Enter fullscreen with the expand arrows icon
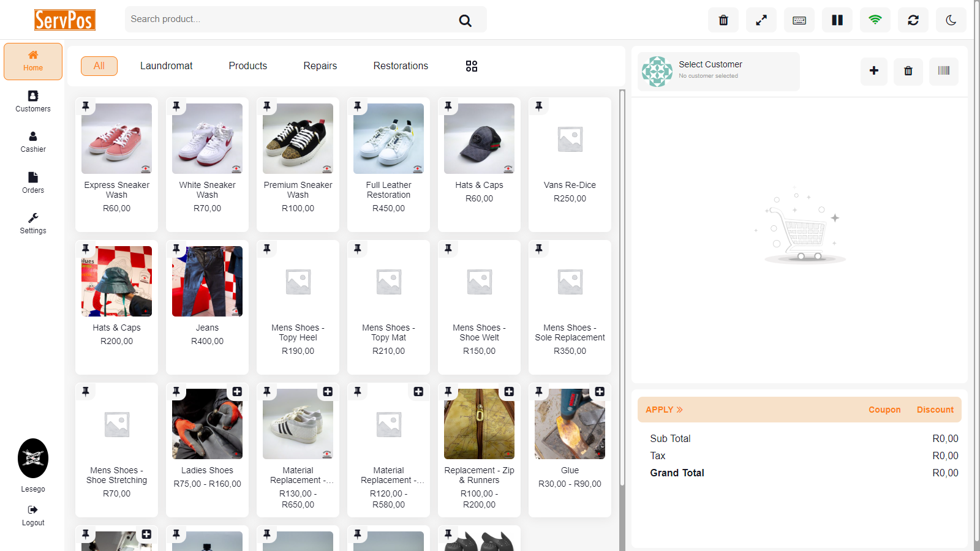980x551 pixels. click(761, 20)
